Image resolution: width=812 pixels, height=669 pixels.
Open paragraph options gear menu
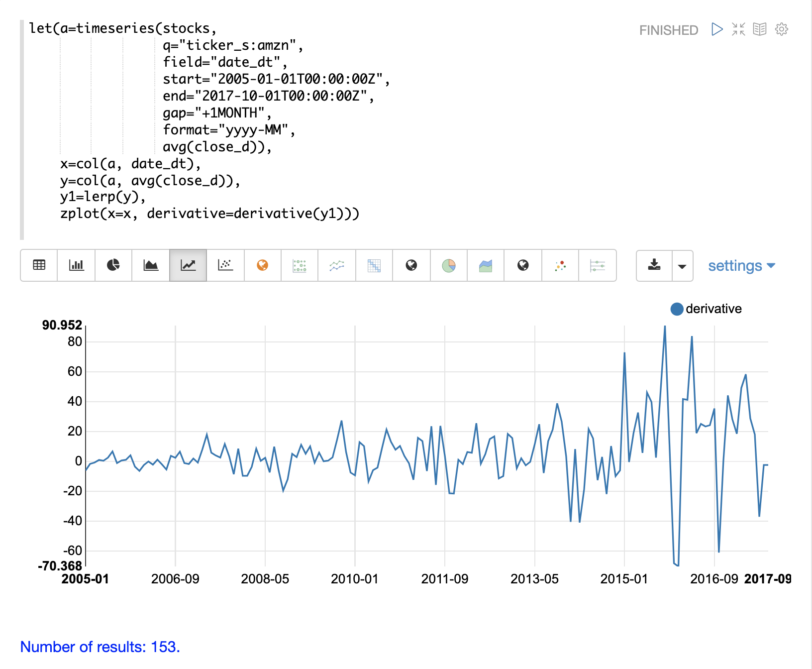[x=782, y=29]
